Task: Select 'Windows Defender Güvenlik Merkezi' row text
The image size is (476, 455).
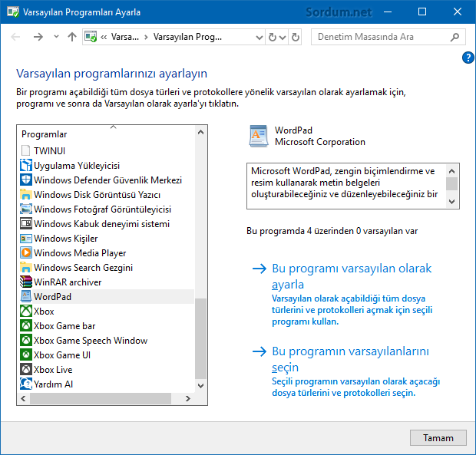Action: (107, 180)
